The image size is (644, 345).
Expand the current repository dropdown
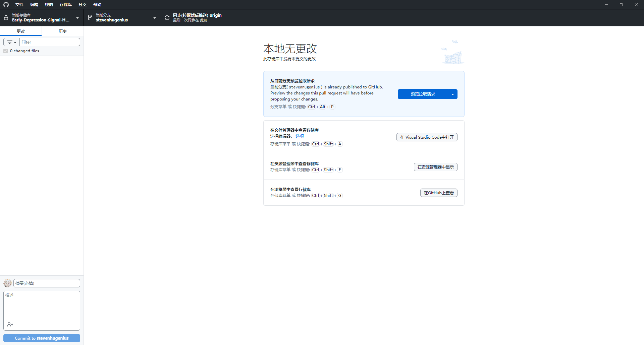(77, 18)
